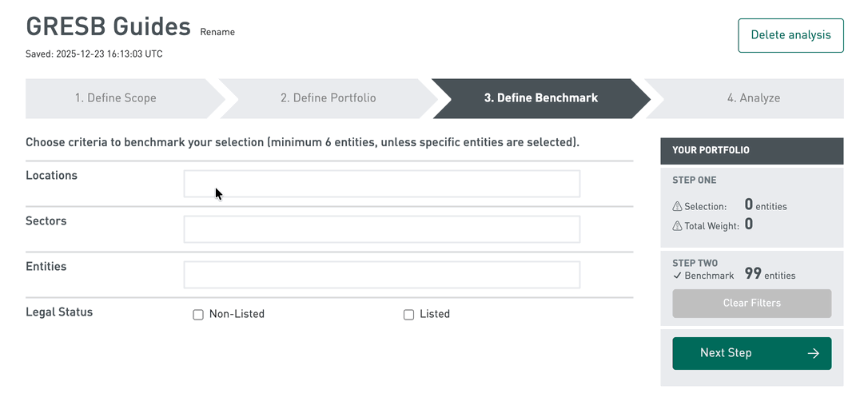Screen dimensions: 868x417
Task: Go to step 1 Define Scope
Action: coord(116,98)
